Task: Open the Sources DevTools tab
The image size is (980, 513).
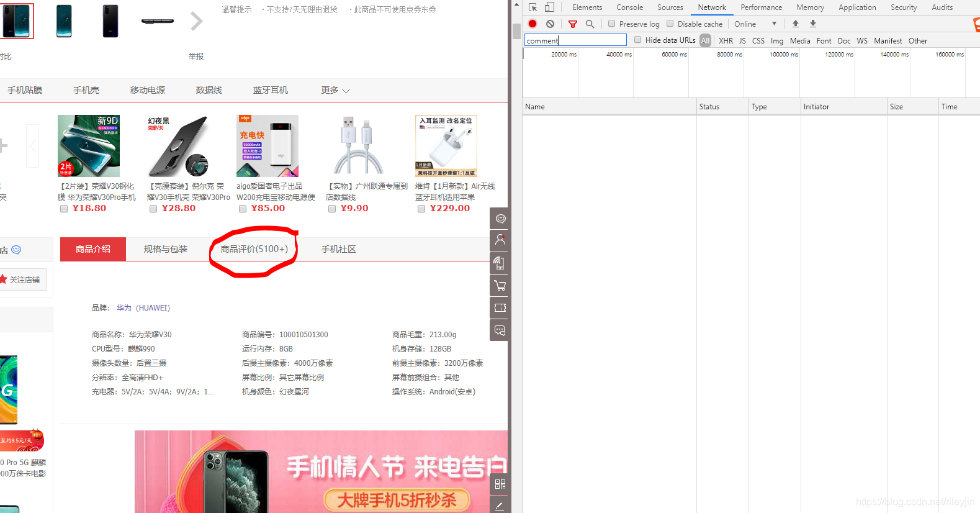Action: click(670, 7)
